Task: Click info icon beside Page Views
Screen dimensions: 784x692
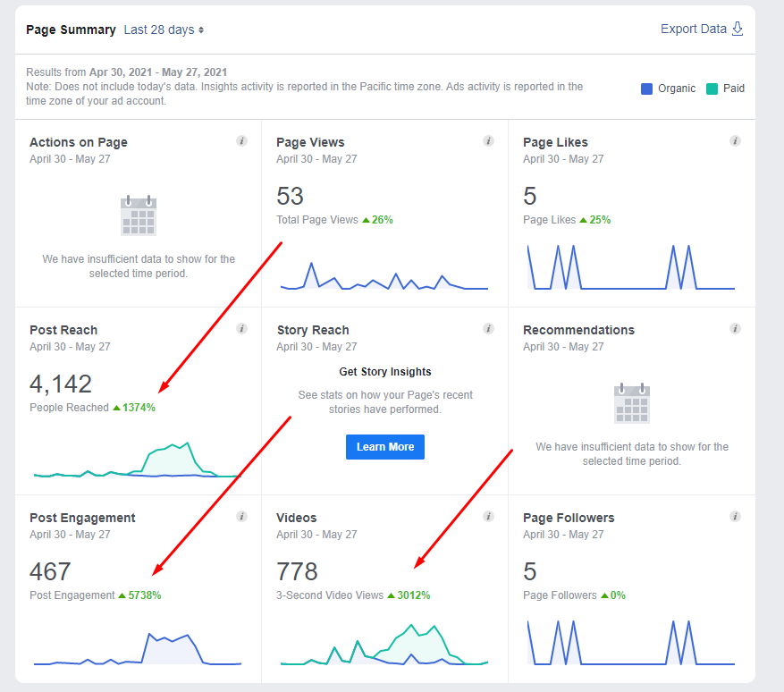Action: pos(488,141)
